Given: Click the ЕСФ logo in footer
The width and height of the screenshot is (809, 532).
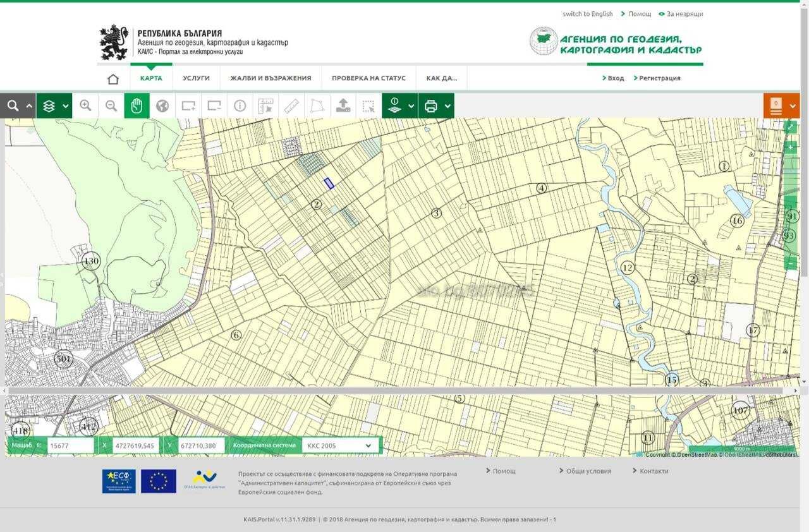Looking at the screenshot, I should [x=119, y=481].
